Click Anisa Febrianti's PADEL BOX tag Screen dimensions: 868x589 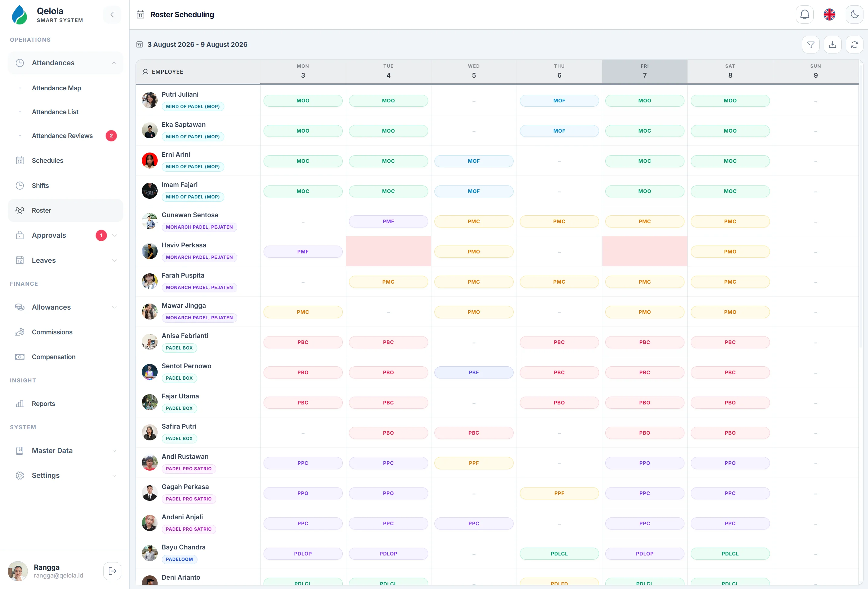point(179,348)
